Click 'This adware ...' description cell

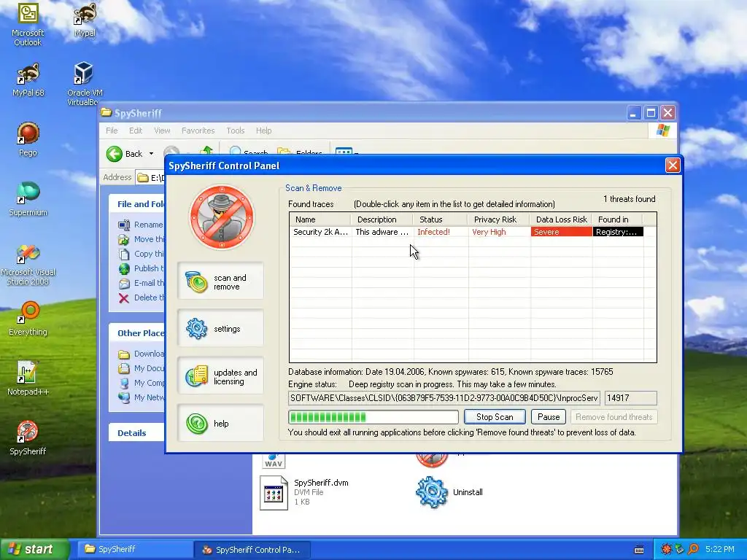pyautogui.click(x=382, y=232)
